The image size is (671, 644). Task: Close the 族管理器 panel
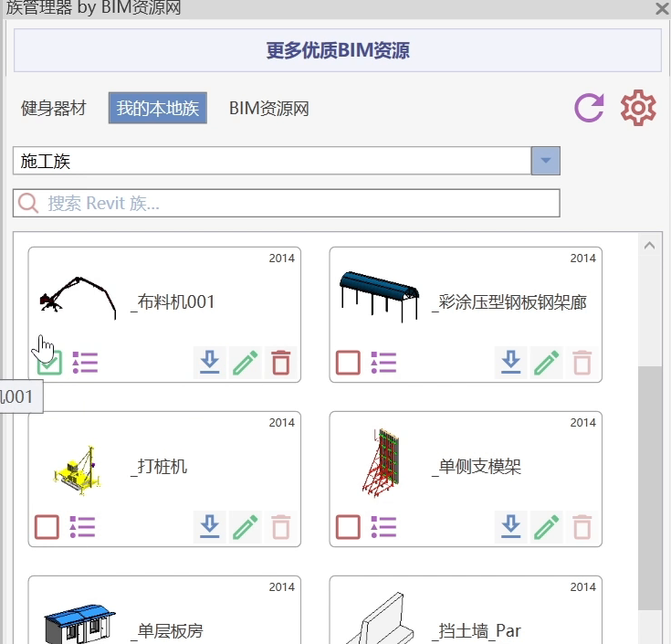click(663, 8)
